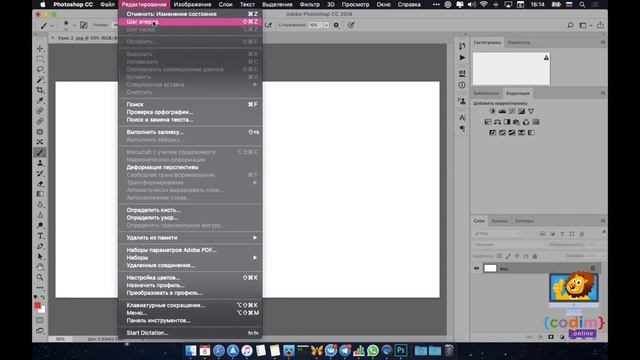
Task: Select the Hand tool
Action: coord(40,267)
